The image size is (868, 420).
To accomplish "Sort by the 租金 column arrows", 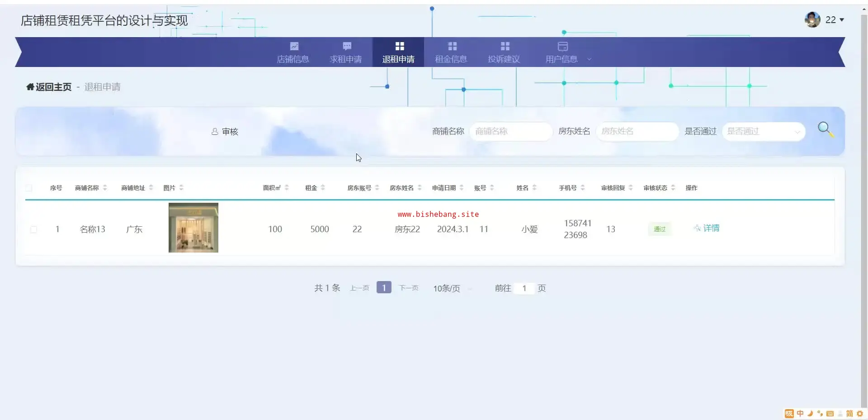I will coord(323,188).
